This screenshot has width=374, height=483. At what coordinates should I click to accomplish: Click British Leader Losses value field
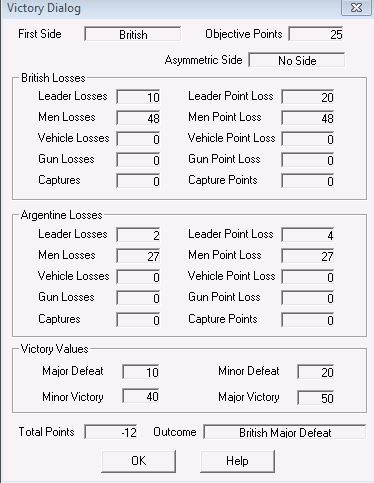click(138, 97)
